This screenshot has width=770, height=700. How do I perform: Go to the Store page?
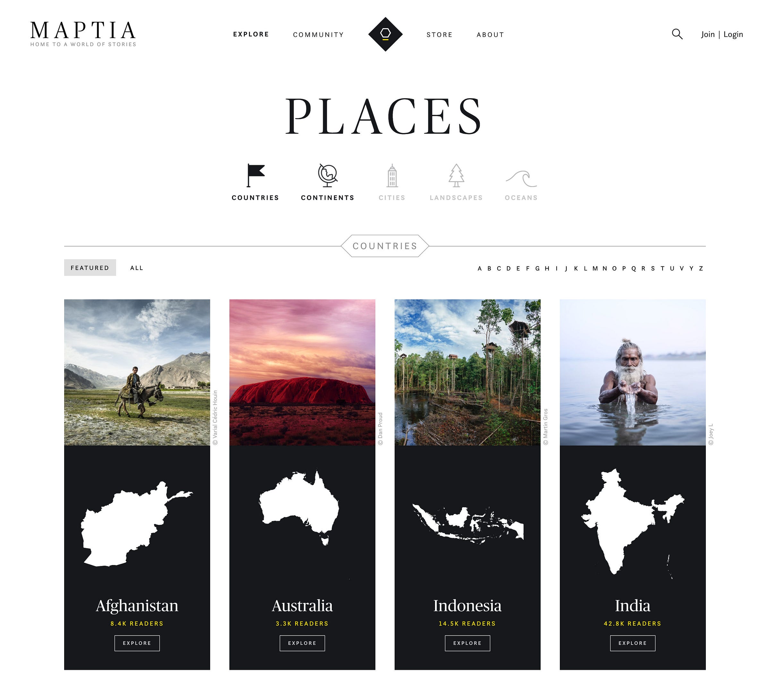tap(439, 35)
